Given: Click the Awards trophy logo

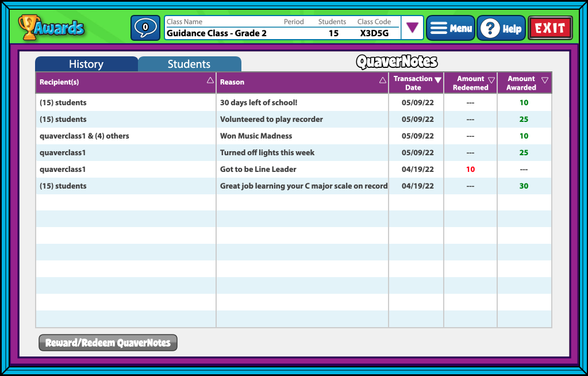Looking at the screenshot, I should [51, 27].
